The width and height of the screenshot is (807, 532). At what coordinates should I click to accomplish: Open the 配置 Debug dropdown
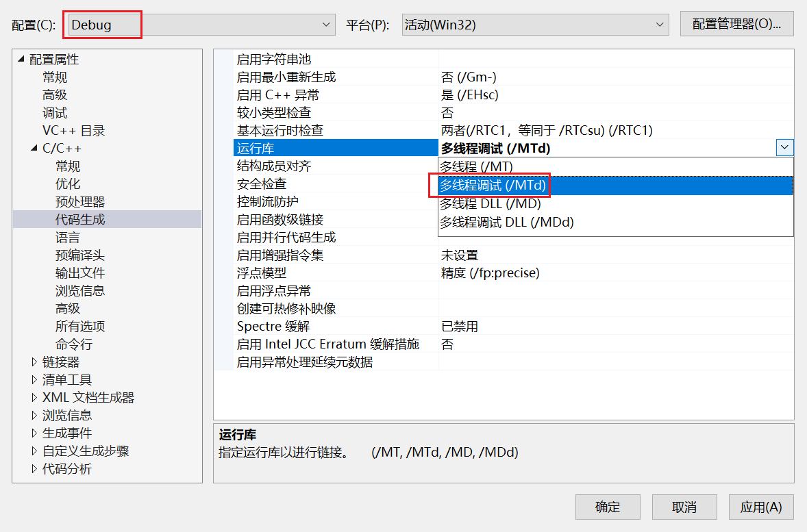[201, 25]
